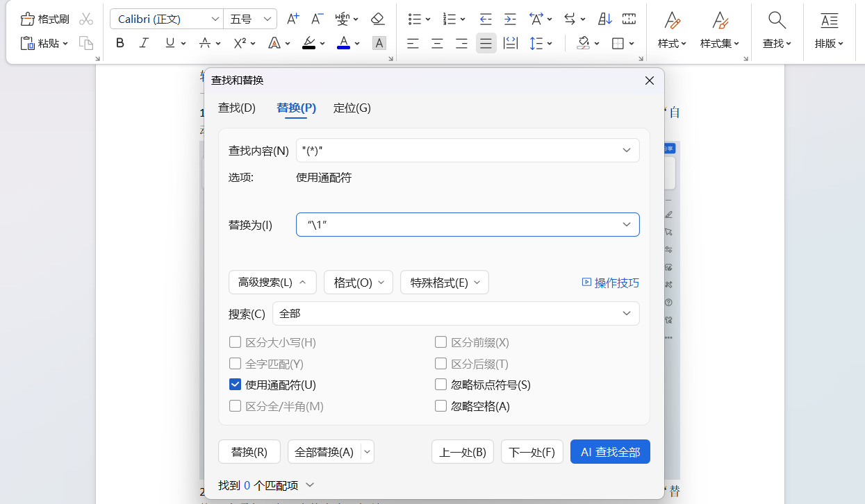Toggle bold formatting in the ribbon

click(120, 43)
